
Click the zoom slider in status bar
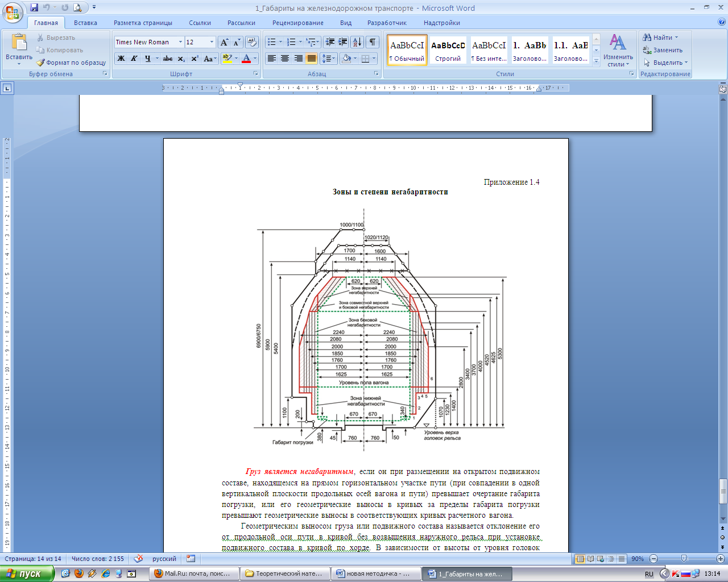click(x=684, y=559)
